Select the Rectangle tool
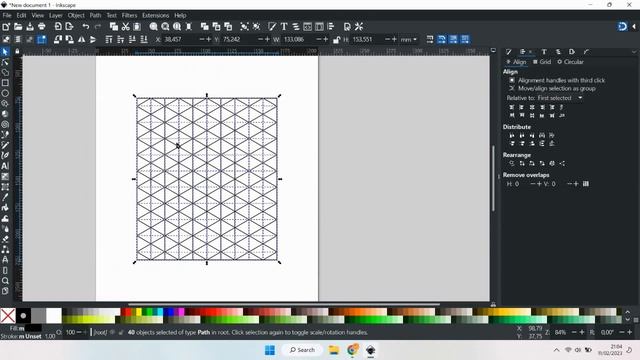Viewport: 640px width, 360px height. tap(5, 83)
